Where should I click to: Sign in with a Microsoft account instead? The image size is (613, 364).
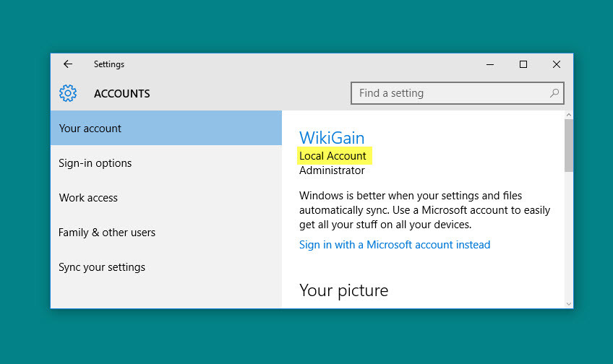(x=395, y=245)
